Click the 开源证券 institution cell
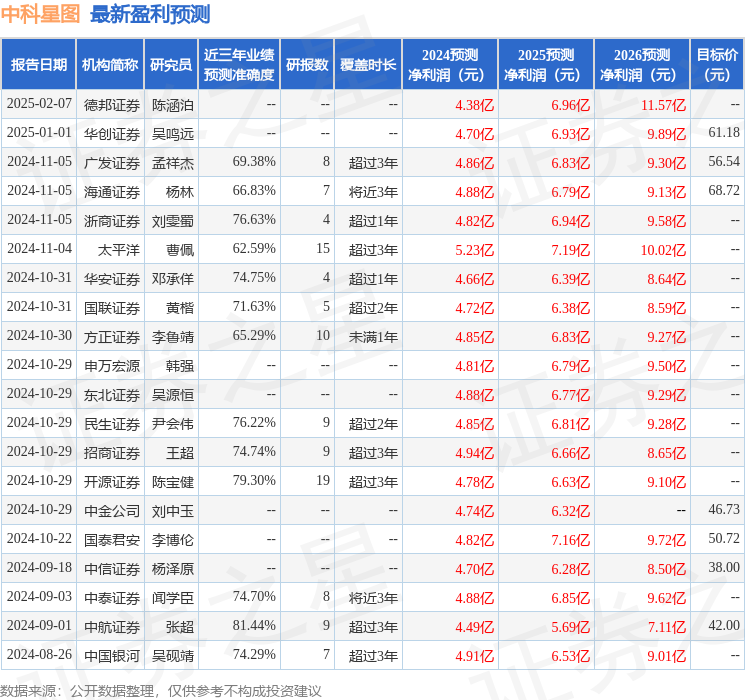Screen dimensions: 745x700 click(112, 482)
